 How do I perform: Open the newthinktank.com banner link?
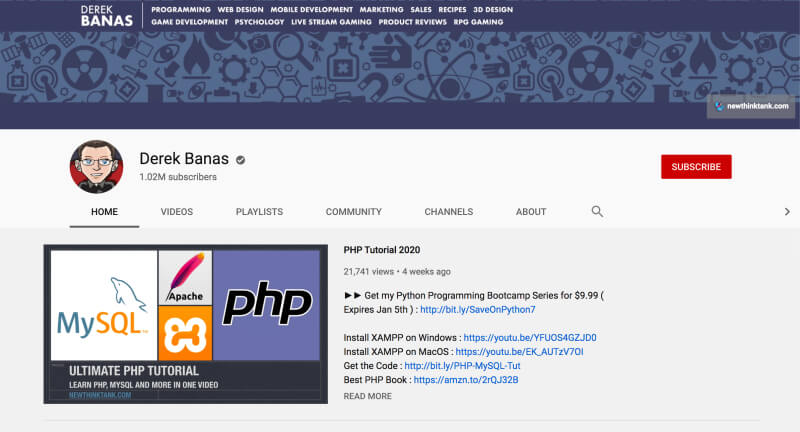point(751,106)
